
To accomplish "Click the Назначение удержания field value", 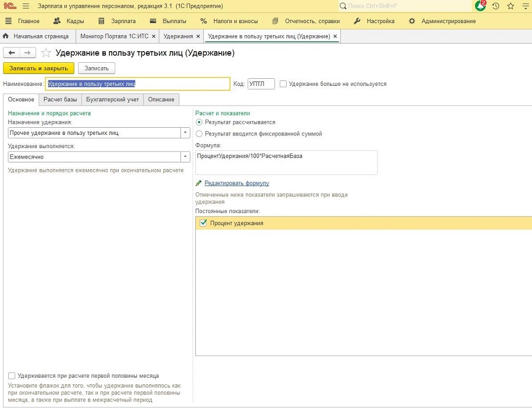I will 94,133.
